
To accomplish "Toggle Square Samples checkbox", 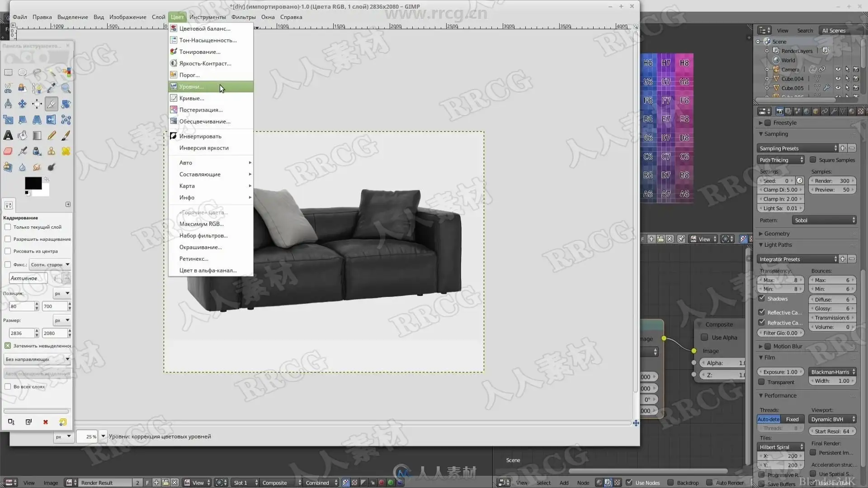I will [x=813, y=160].
